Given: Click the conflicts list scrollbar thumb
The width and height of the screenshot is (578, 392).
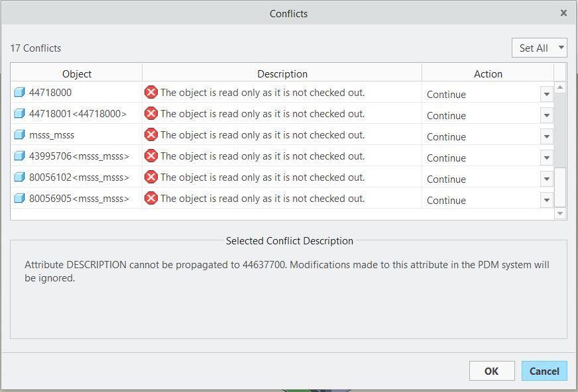Looking at the screenshot, I should coord(560,130).
